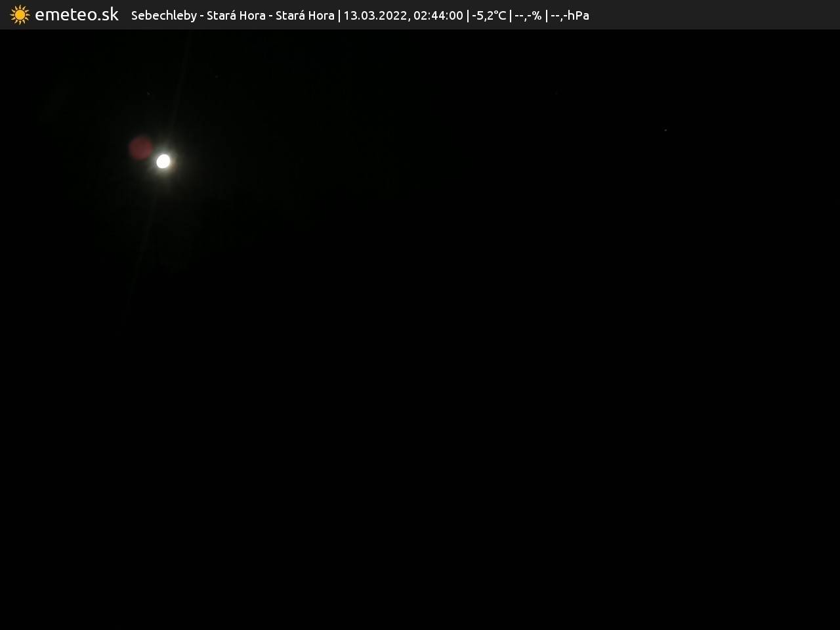The width and height of the screenshot is (840, 630).
Task: Open the emeteo.sk site name
Action: (77, 14)
